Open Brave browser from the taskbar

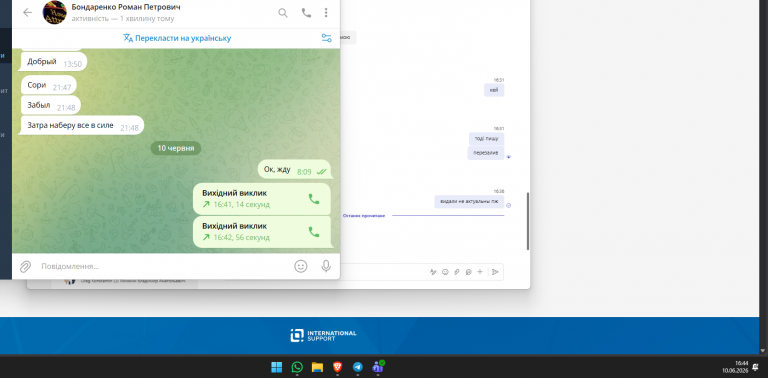[337, 367]
